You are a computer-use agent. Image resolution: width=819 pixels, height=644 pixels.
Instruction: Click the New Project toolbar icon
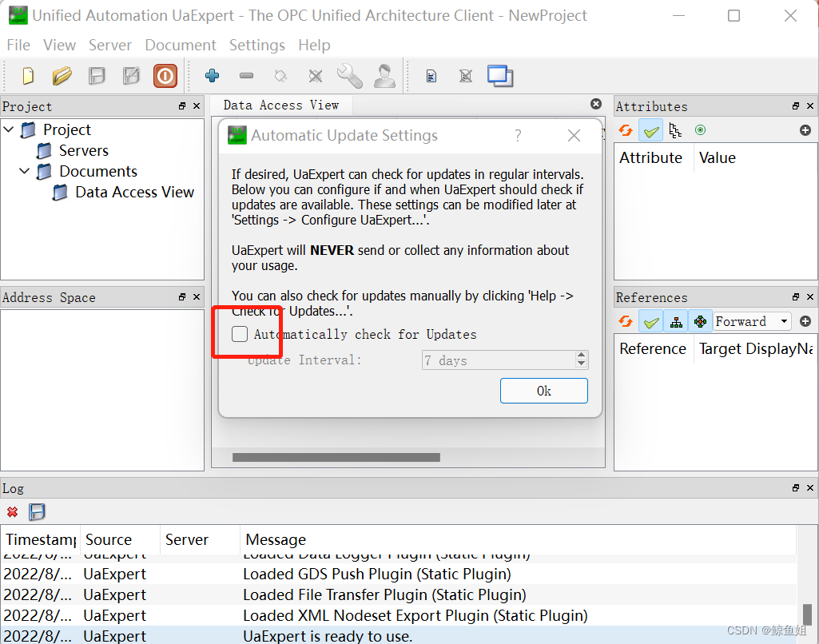28,76
